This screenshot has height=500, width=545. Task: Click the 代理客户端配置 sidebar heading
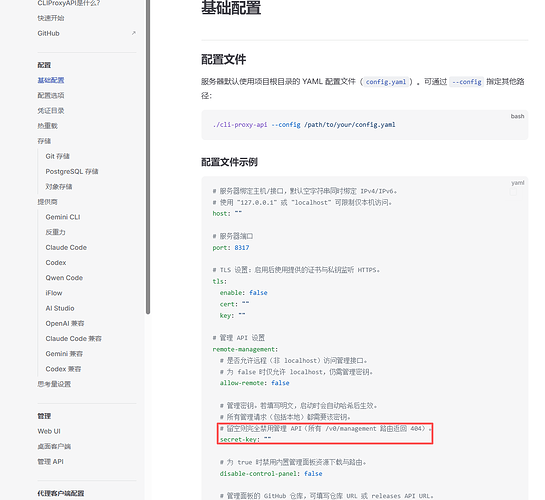pos(61,493)
